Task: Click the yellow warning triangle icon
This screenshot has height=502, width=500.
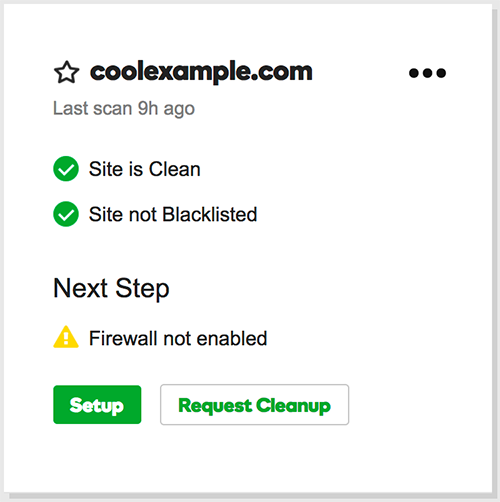Action: pos(66,337)
